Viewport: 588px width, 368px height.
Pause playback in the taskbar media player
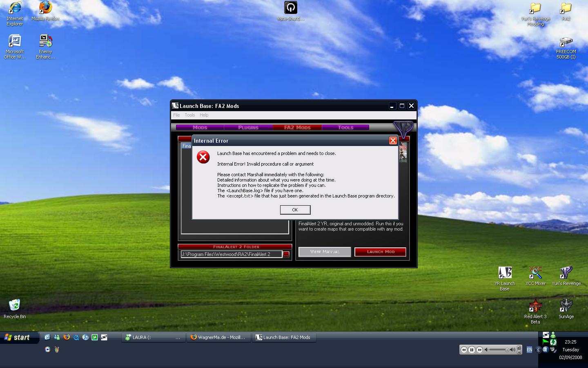(472, 350)
